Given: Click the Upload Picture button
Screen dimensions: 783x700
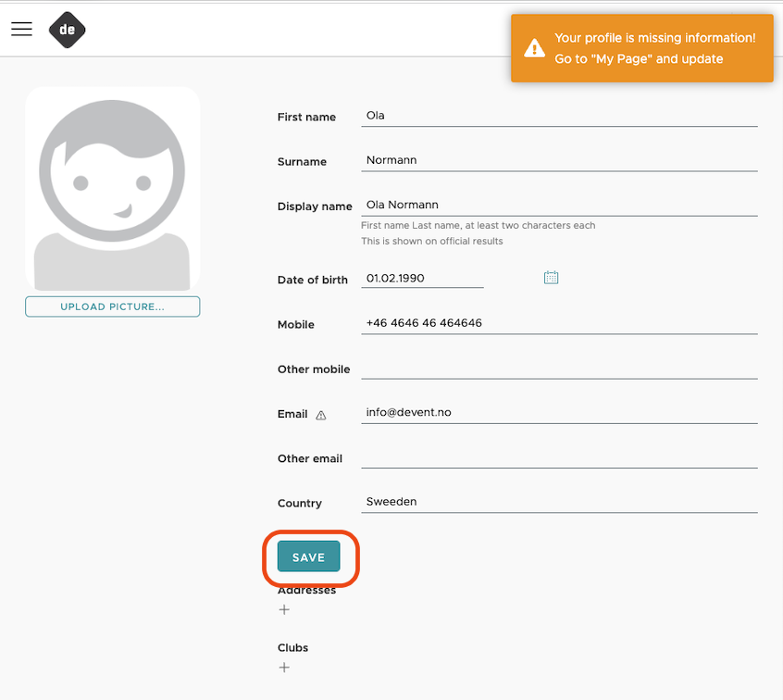Looking at the screenshot, I should [x=112, y=306].
